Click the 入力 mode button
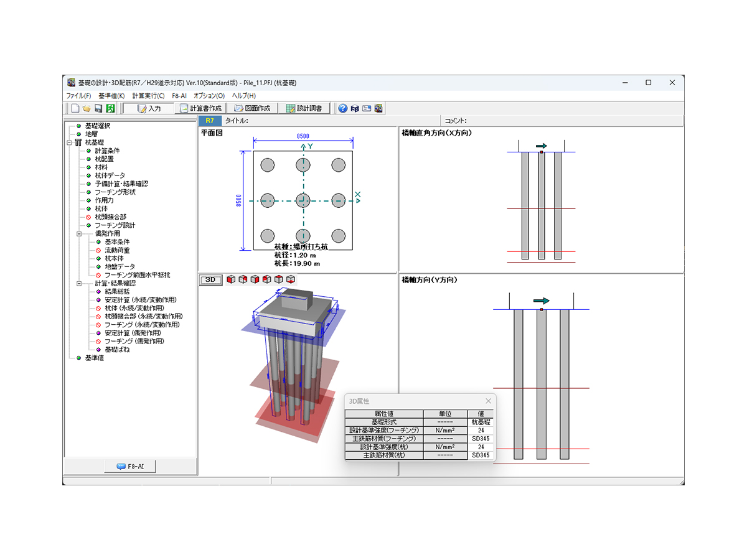The image size is (747, 560). 149,108
